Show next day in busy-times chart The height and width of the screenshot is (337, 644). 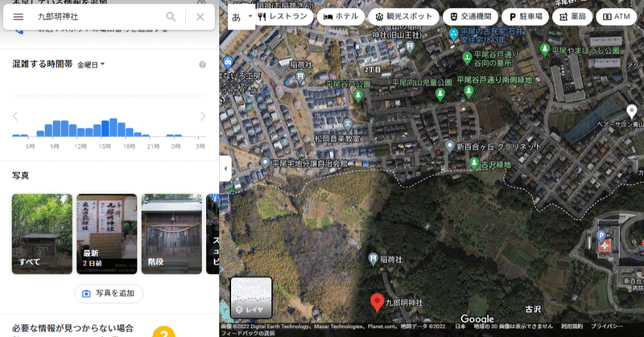click(203, 116)
